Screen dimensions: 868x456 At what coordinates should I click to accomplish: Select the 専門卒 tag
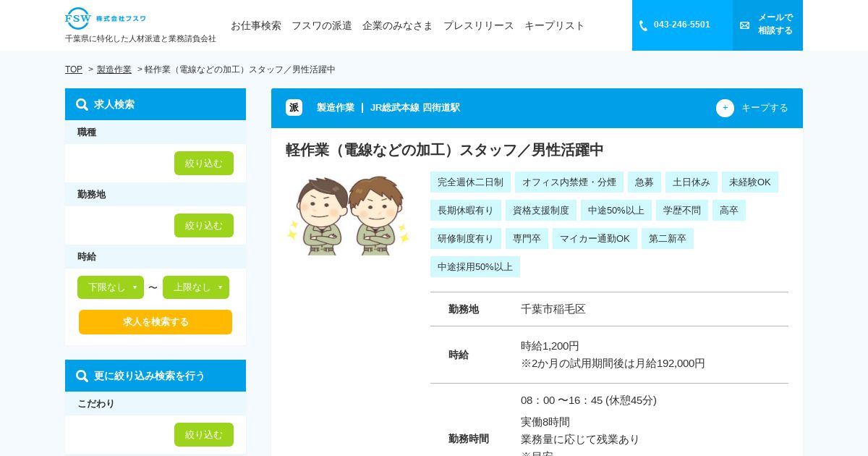tap(527, 239)
